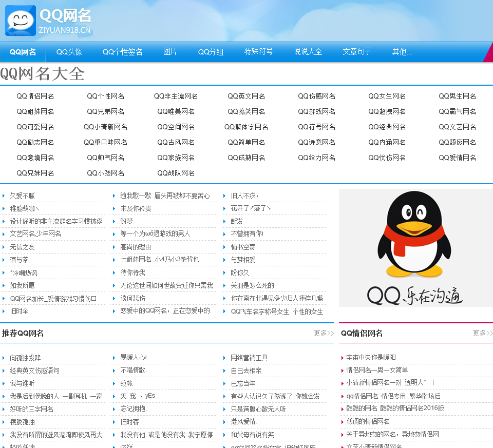The image size is (493, 448).
Task: Click the arrow bullet before 已忘当年
Action: (224, 383)
